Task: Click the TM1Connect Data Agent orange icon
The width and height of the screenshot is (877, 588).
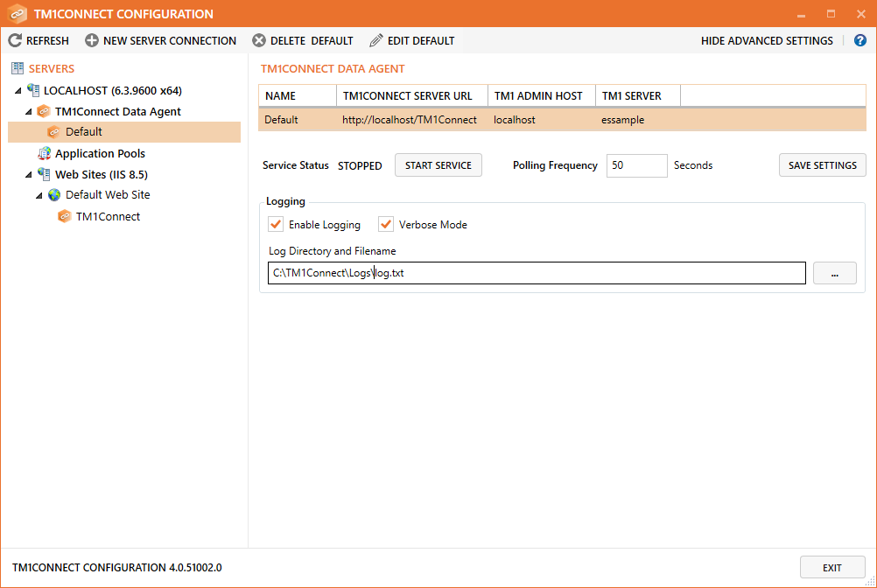Action: click(44, 111)
